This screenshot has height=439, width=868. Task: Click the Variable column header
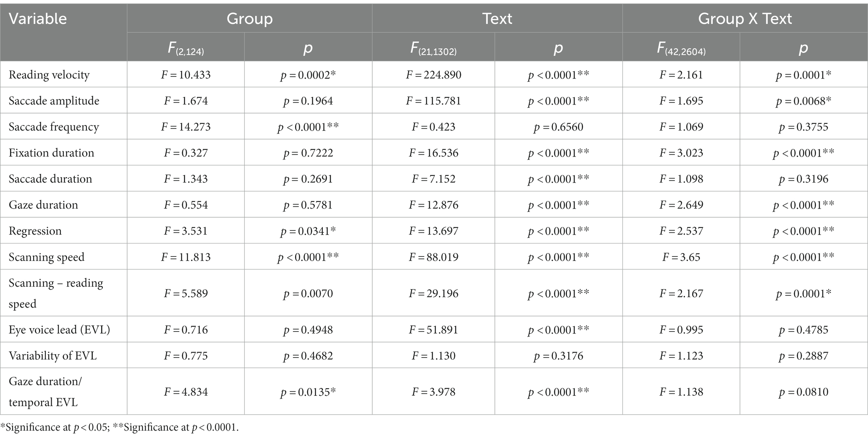(x=38, y=19)
